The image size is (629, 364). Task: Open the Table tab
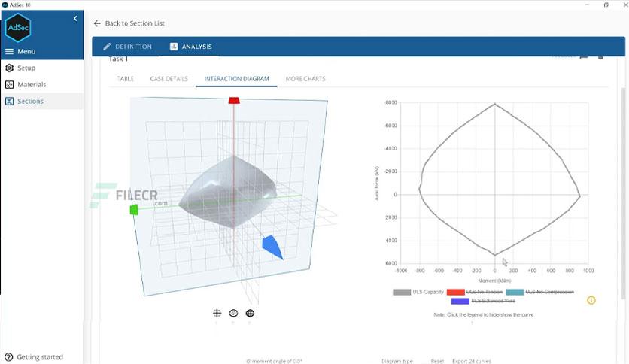point(125,79)
